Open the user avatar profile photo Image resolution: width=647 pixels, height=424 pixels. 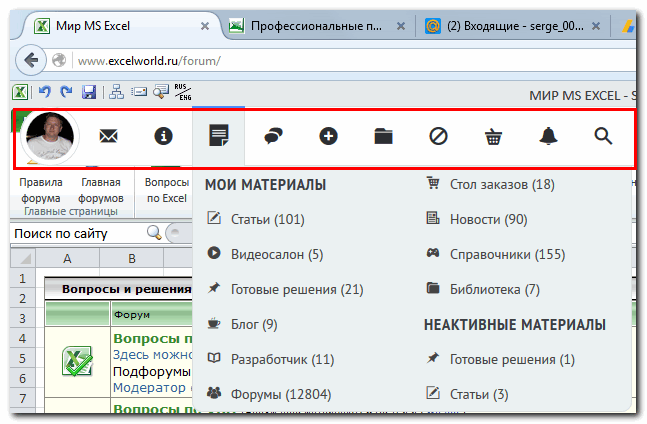click(50, 137)
